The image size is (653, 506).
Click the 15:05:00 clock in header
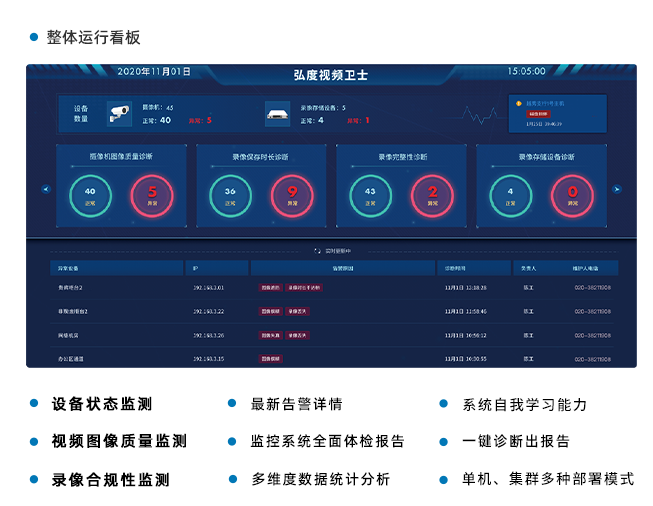526,71
